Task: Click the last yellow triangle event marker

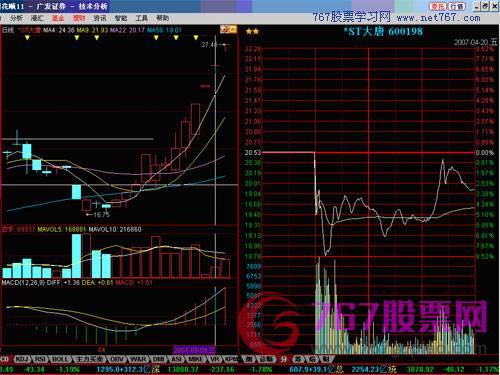Action: 196,38
